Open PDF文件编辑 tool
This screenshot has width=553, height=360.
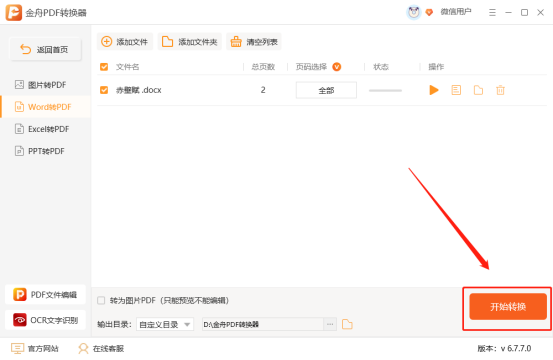[x=45, y=294]
